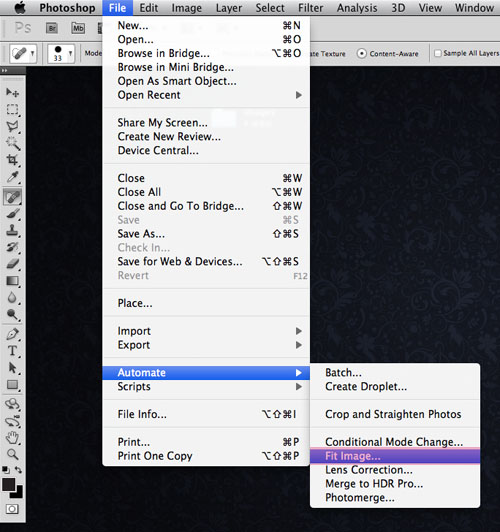Screen dimensions: 500x532
Task: Choose Merge to HDR Pro
Action: (x=395, y=484)
